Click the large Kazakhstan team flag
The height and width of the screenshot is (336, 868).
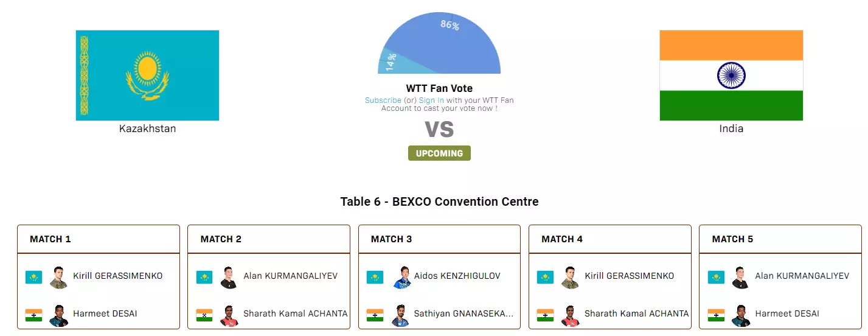tap(147, 75)
